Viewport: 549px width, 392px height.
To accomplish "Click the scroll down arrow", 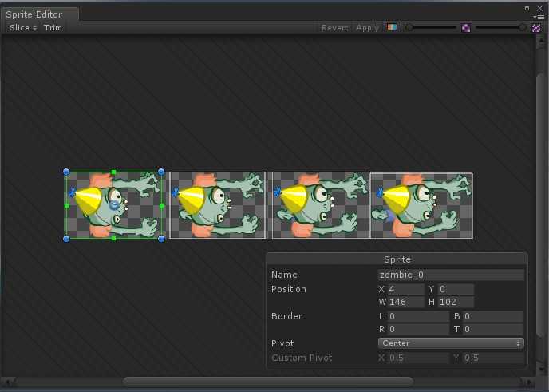I will 541,370.
